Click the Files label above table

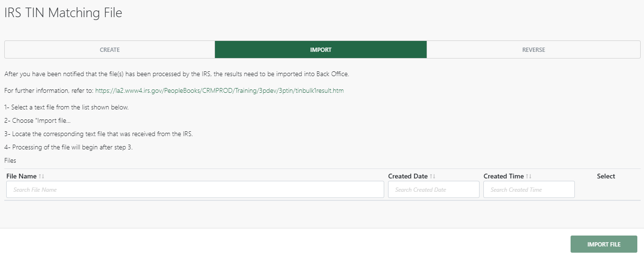click(x=10, y=160)
